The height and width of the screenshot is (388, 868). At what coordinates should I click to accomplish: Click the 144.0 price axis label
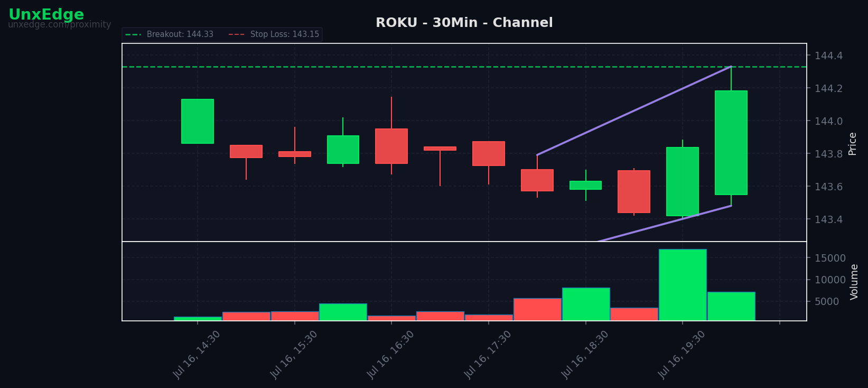click(x=829, y=121)
